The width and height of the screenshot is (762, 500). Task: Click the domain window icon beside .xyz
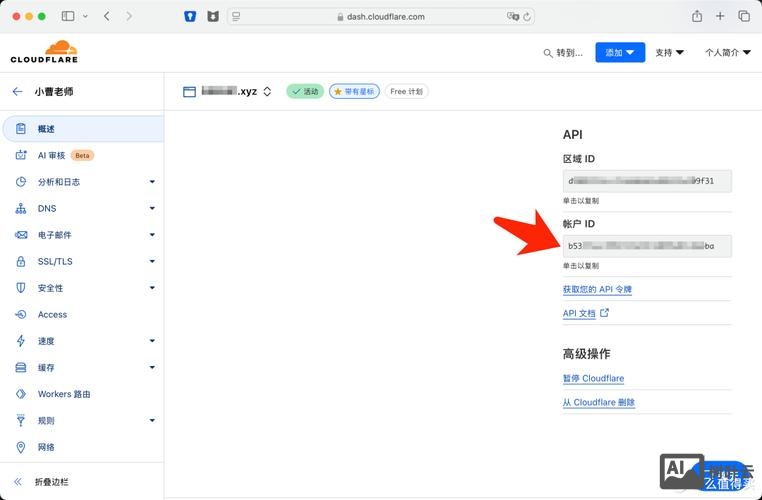190,91
